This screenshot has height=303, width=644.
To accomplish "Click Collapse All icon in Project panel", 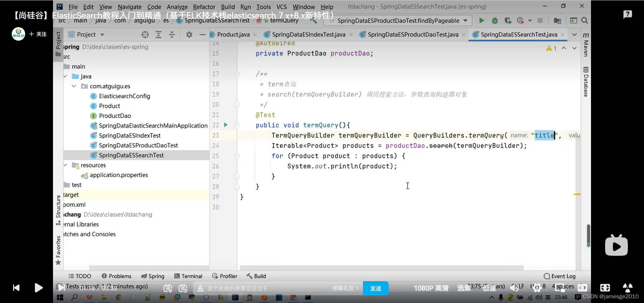I will tap(172, 35).
